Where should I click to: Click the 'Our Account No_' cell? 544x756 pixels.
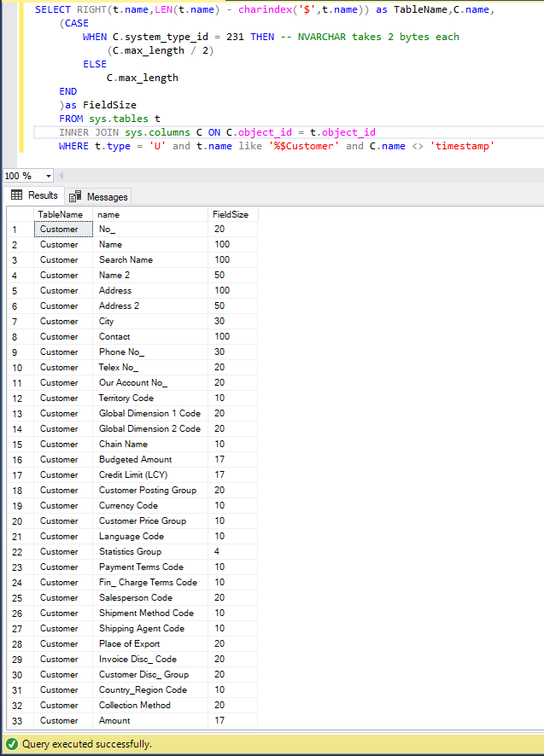150,383
